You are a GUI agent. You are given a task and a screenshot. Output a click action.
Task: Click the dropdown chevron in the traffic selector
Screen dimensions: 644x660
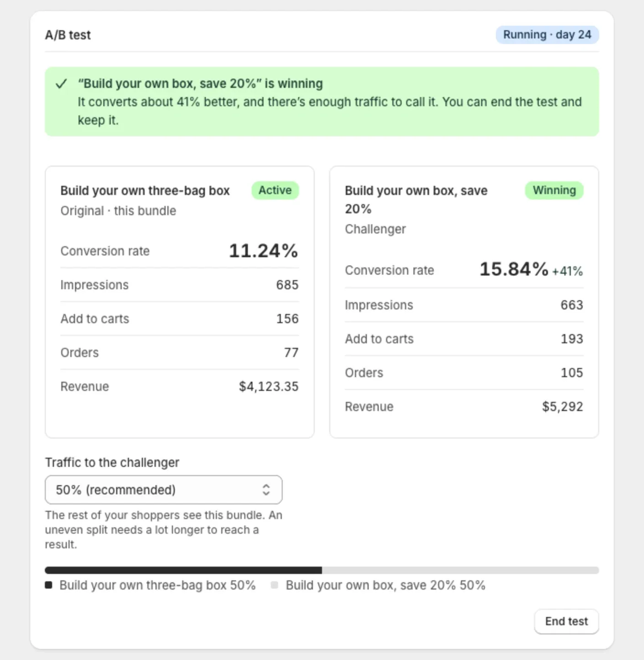pyautogui.click(x=266, y=490)
